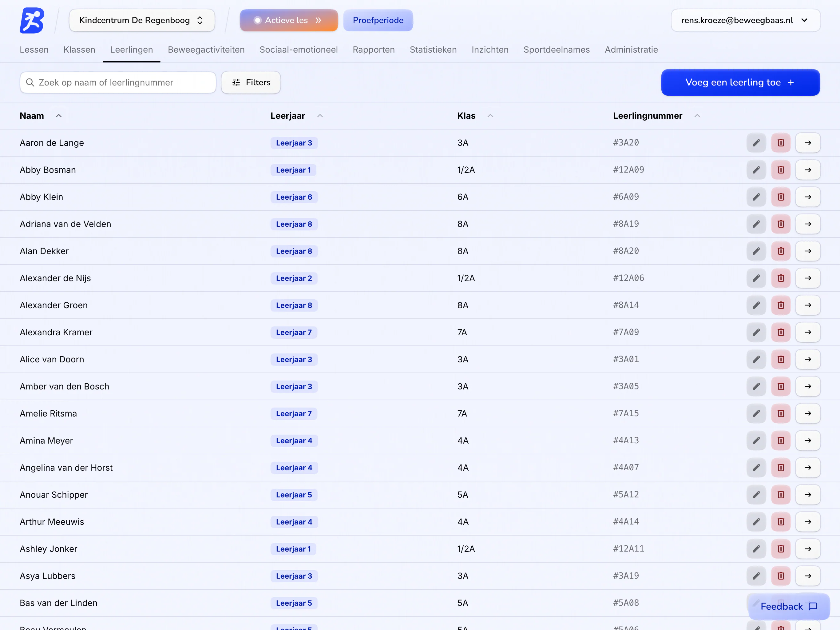Click leerlingnummer #7A09

click(x=626, y=332)
